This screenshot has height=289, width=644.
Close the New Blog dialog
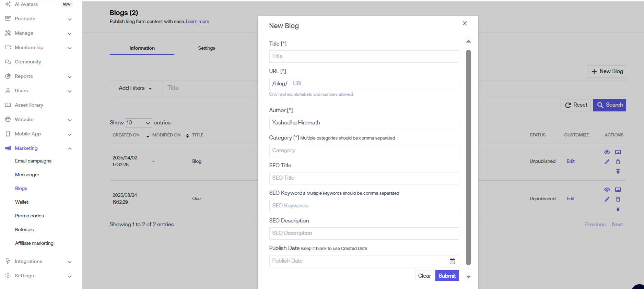tap(465, 23)
